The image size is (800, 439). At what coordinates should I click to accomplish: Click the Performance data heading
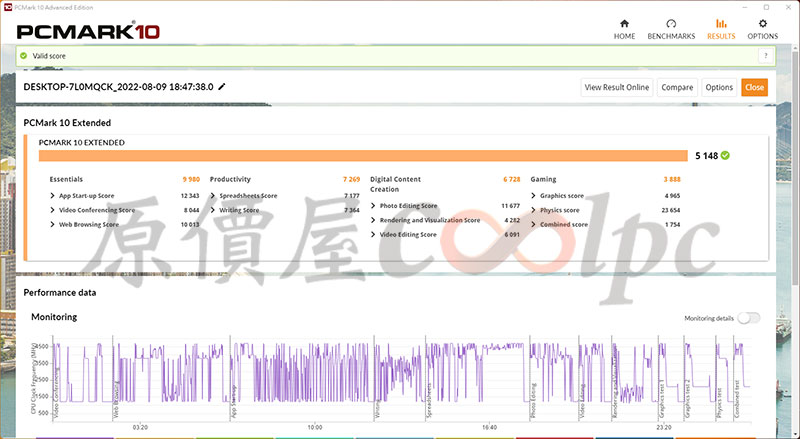[60, 292]
